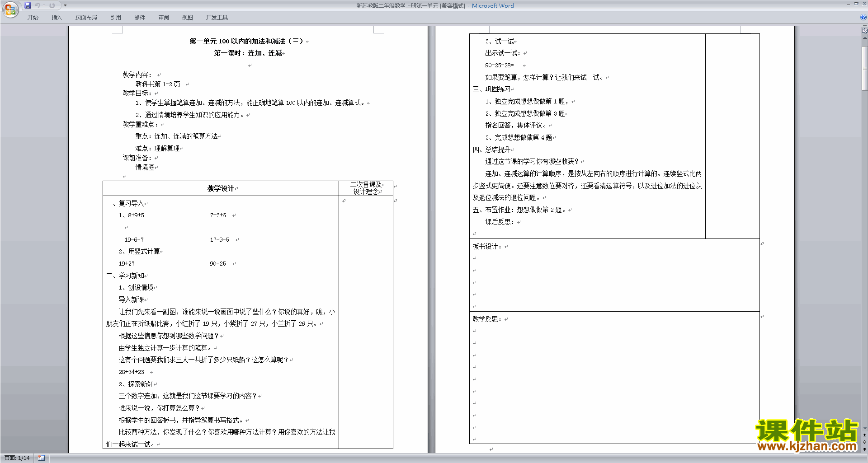
Task: Click the line 2、通过情境培养学生知识的应用能力。
Action: point(190,115)
